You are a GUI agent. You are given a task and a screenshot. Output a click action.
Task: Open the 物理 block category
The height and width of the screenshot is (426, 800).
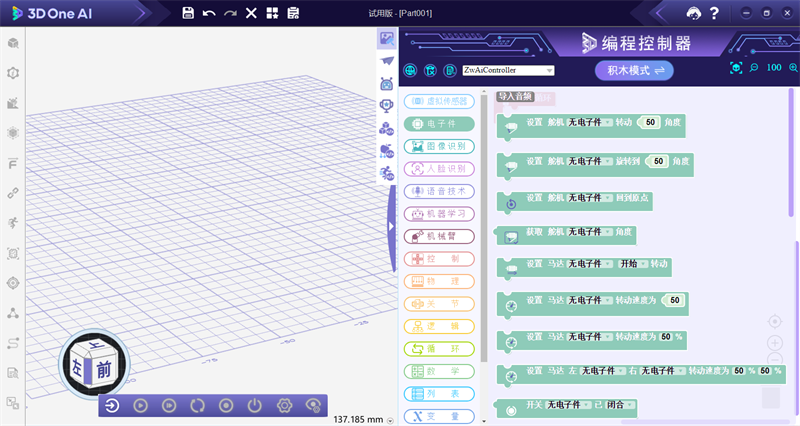click(x=439, y=281)
